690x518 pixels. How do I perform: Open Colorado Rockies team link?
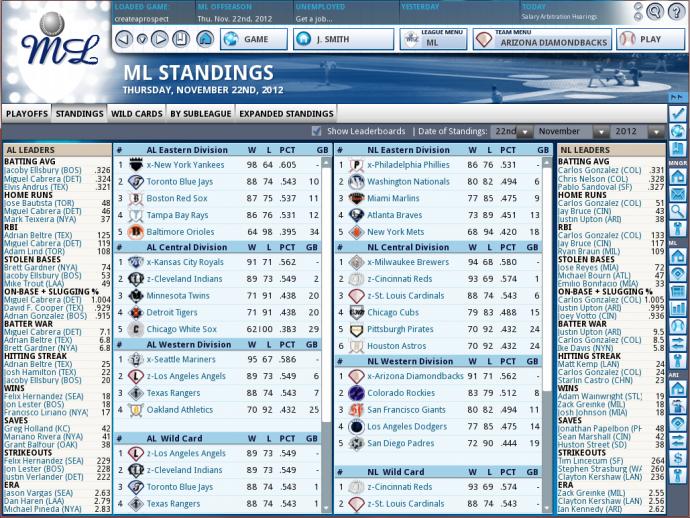point(401,393)
